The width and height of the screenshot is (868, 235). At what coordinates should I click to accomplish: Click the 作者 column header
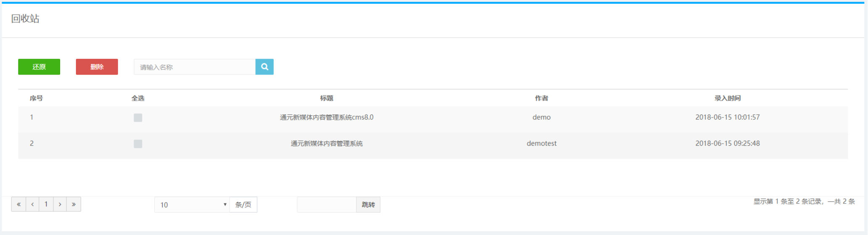pyautogui.click(x=541, y=98)
